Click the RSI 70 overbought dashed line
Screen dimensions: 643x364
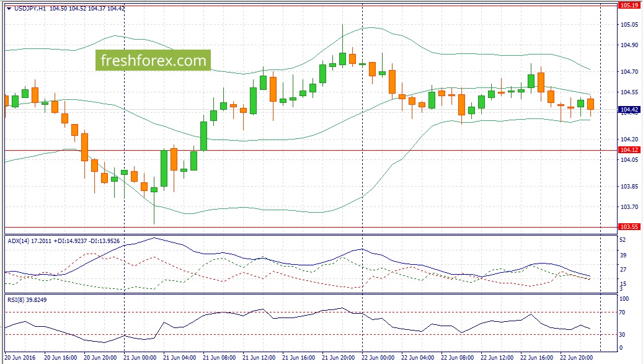pos(310,312)
